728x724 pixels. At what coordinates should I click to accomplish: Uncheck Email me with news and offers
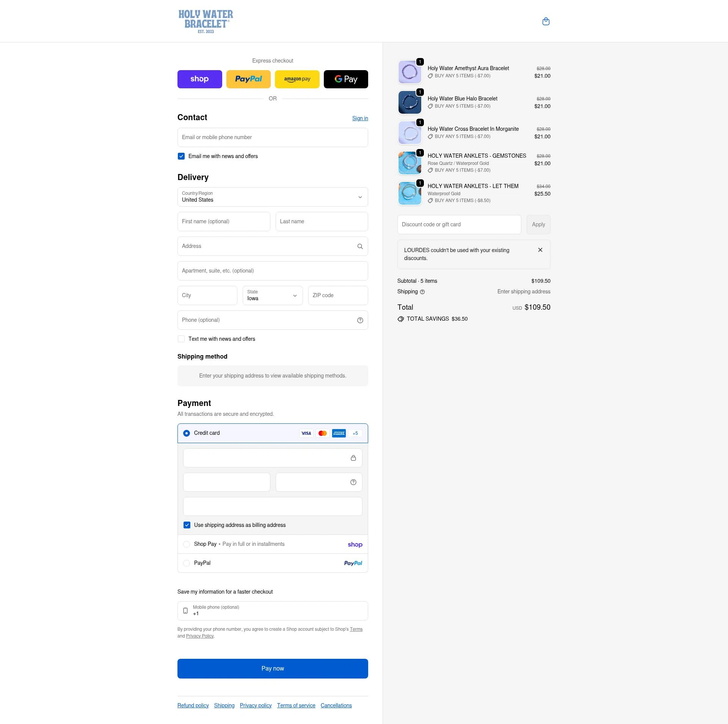pyautogui.click(x=181, y=156)
